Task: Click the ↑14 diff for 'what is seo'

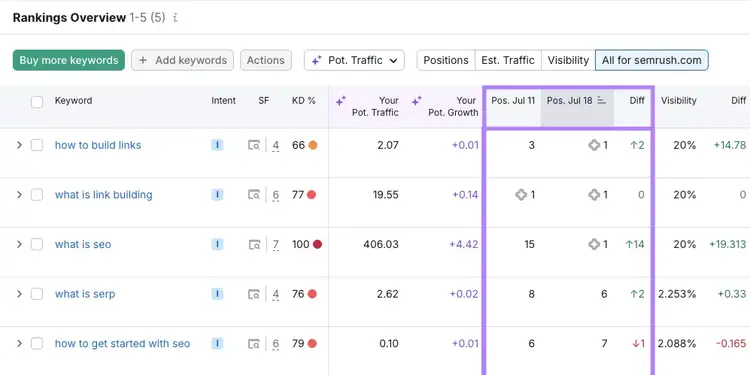Action: 635,244
